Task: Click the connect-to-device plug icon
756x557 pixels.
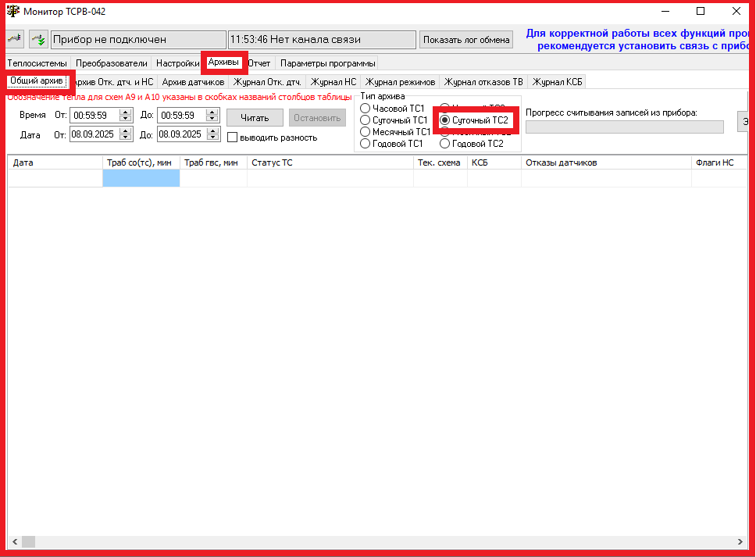Action: (15, 39)
